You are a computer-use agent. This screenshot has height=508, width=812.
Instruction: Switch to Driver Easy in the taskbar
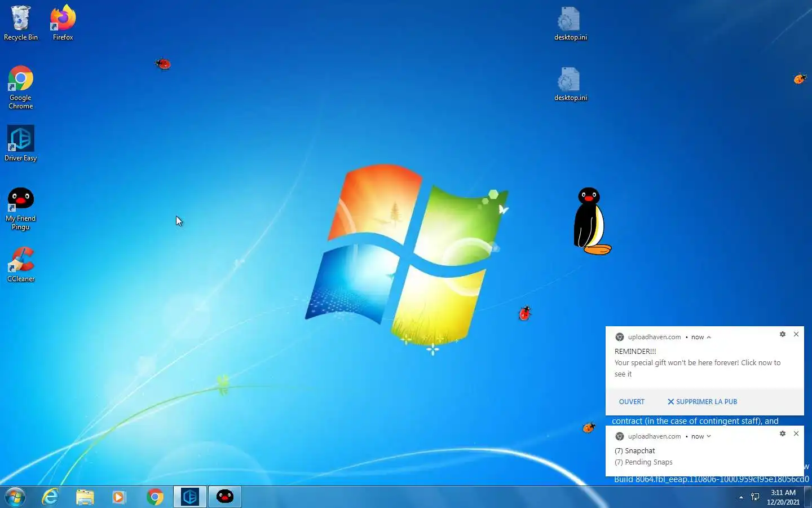click(190, 497)
